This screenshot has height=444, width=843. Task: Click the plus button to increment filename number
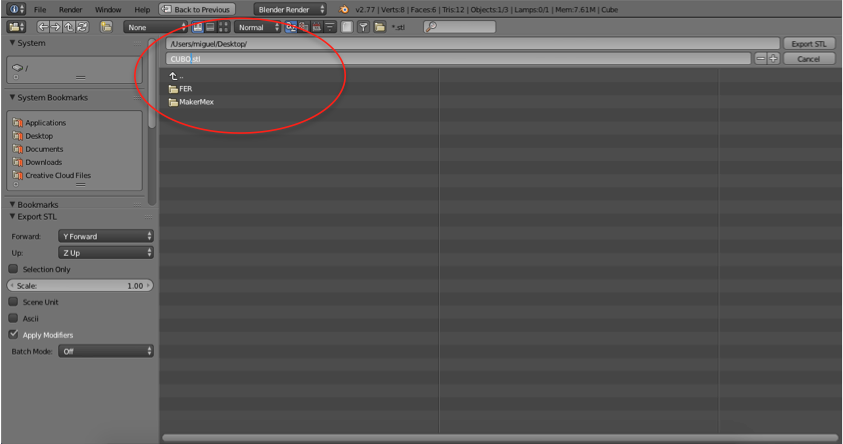point(773,59)
